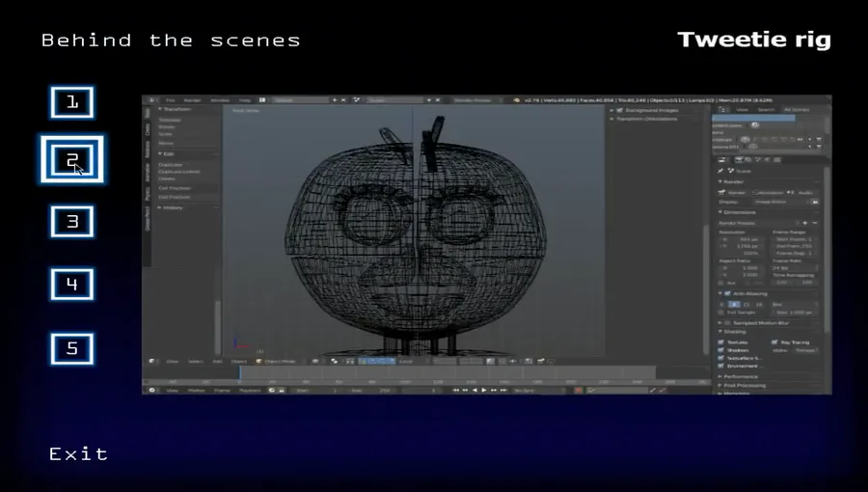Play the animation forward
The height and width of the screenshot is (492, 868).
(x=484, y=390)
